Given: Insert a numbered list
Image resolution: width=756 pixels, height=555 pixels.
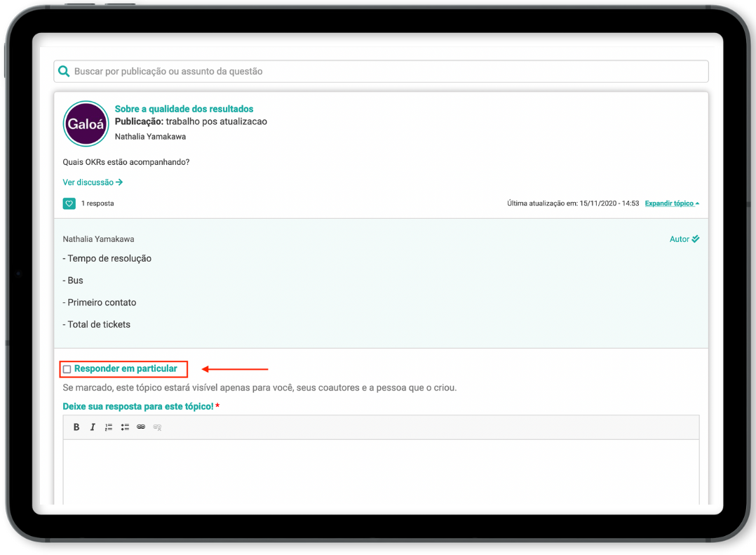Looking at the screenshot, I should 109,427.
